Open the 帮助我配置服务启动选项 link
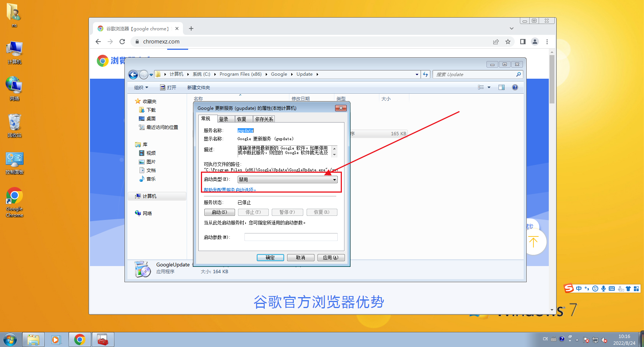This screenshot has width=644, height=347. (x=229, y=189)
